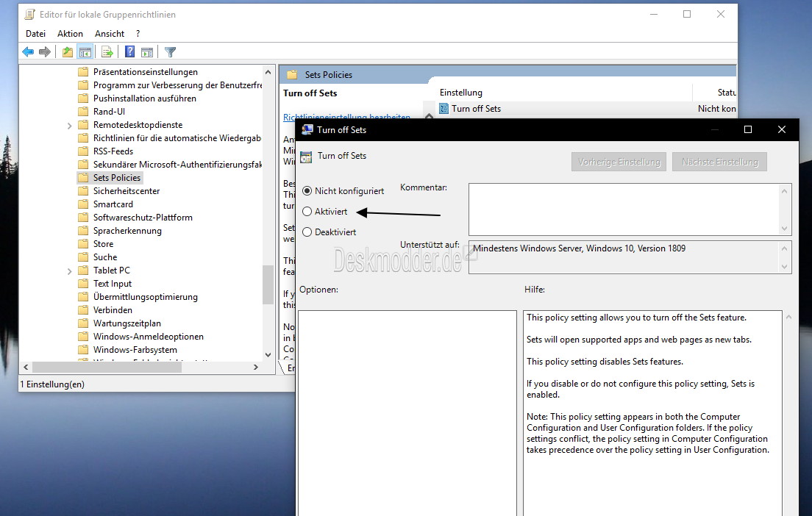Click the Filter funnel icon
This screenshot has height=516, width=812.
click(x=171, y=51)
